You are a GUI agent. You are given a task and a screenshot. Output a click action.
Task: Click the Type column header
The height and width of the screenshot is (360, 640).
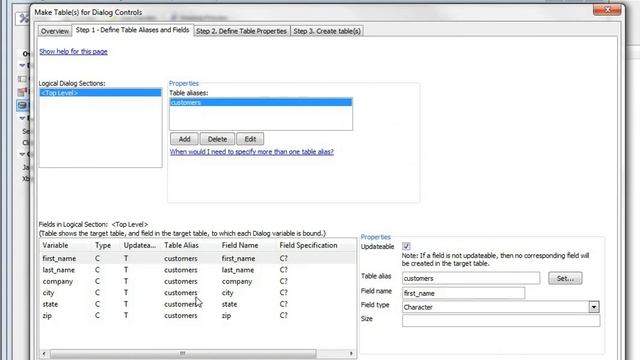103,245
